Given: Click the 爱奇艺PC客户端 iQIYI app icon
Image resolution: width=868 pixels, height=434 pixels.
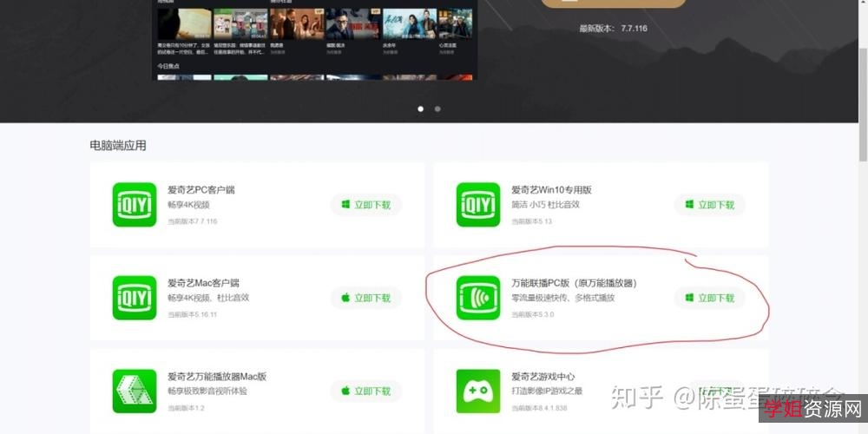Looking at the screenshot, I should click(x=135, y=205).
